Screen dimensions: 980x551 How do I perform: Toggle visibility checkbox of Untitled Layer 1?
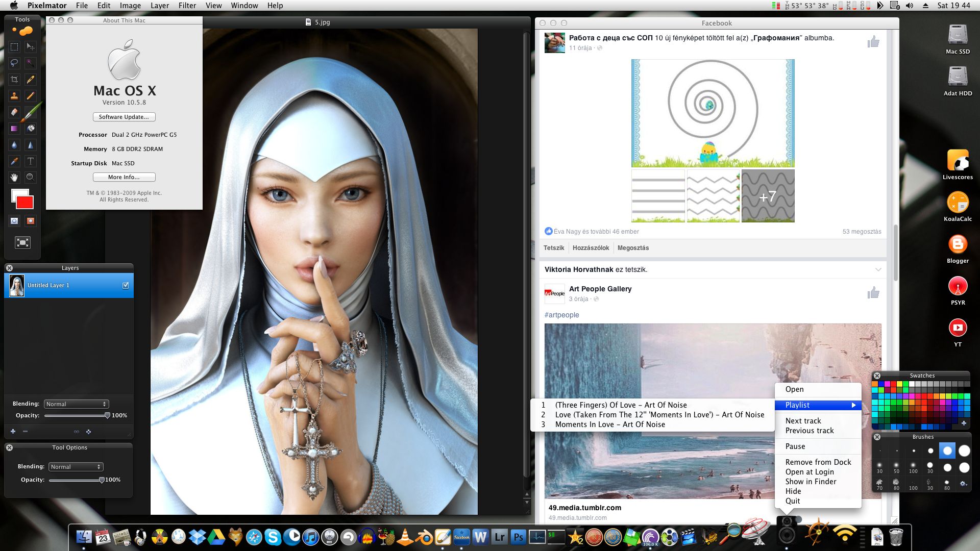coord(126,286)
